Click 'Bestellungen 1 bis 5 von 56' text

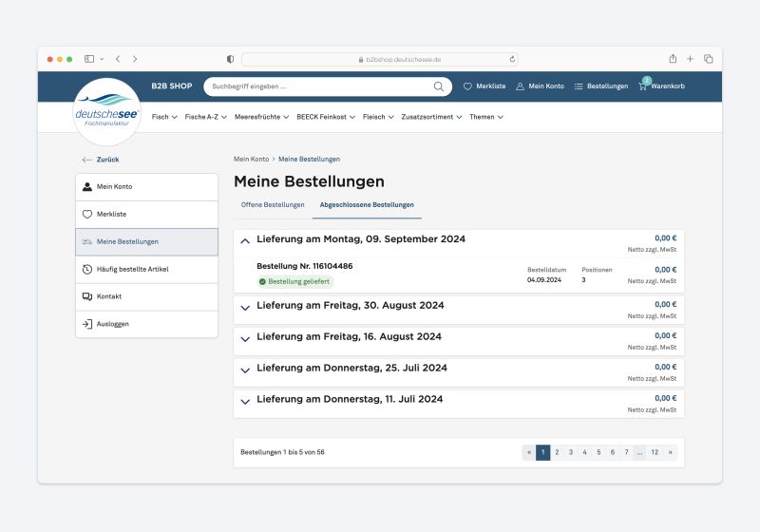click(x=282, y=452)
